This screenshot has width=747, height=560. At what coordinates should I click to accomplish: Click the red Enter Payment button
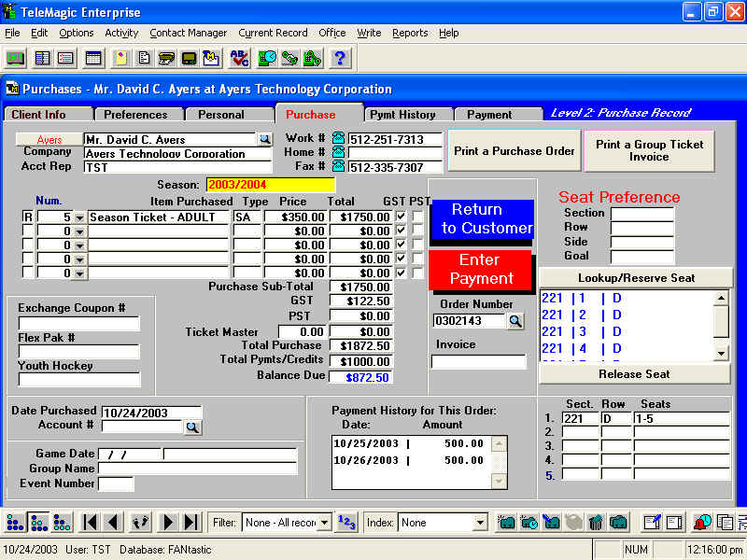point(480,269)
